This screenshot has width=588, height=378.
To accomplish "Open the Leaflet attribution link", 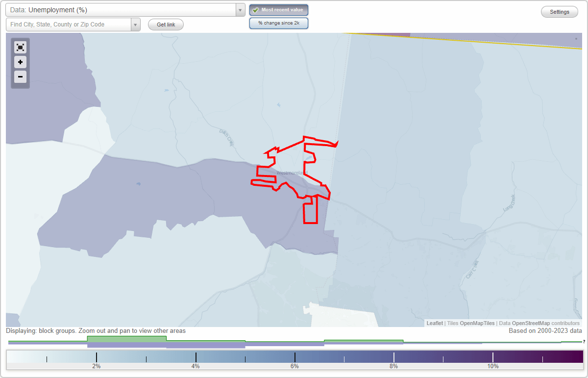I will pos(435,323).
